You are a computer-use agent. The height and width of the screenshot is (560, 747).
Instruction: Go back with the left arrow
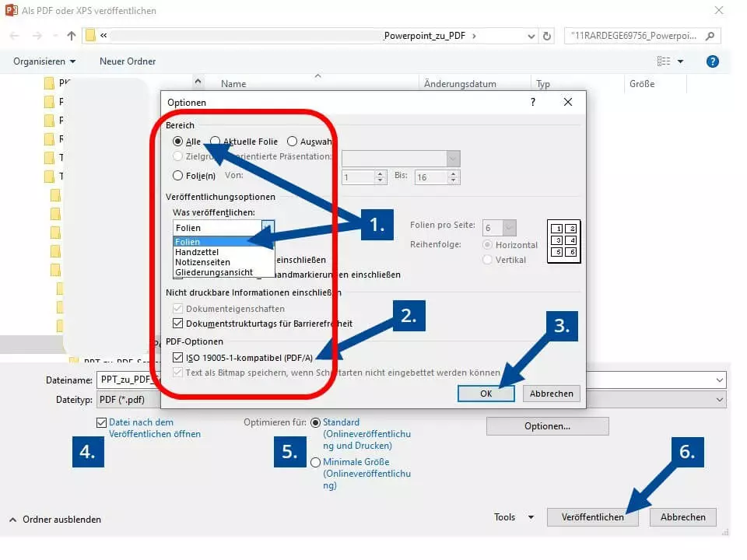tap(15, 36)
